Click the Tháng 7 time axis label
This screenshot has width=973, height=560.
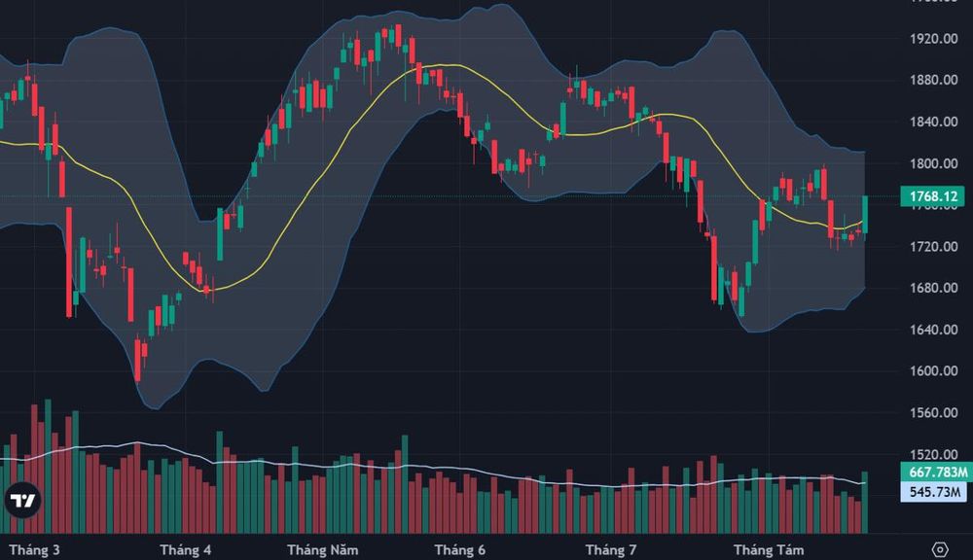tap(611, 550)
